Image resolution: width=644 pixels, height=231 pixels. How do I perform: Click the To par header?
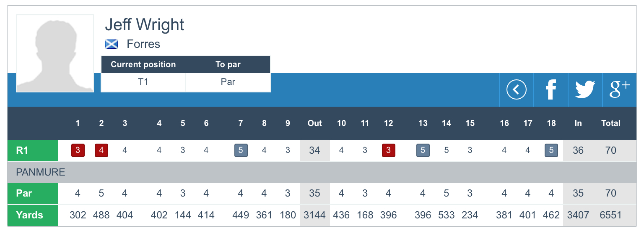pos(228,65)
